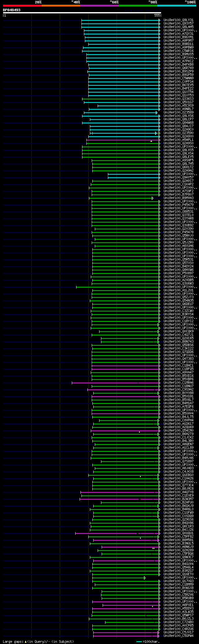Select hit label UniRef100_Q9LVS6

179,116
